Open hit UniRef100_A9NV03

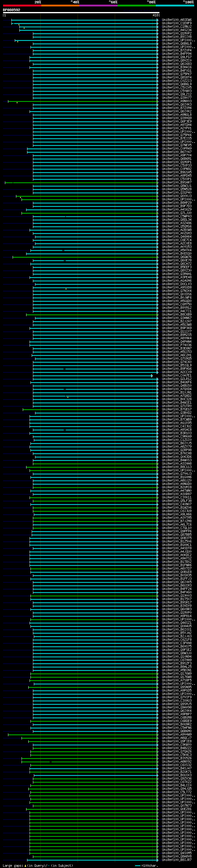(177, 101)
